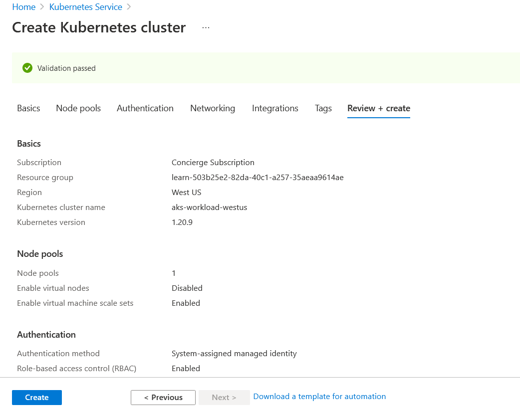The image size is (520, 420).
Task: Select Kubernetes version value '1.20.9'
Action: (182, 222)
